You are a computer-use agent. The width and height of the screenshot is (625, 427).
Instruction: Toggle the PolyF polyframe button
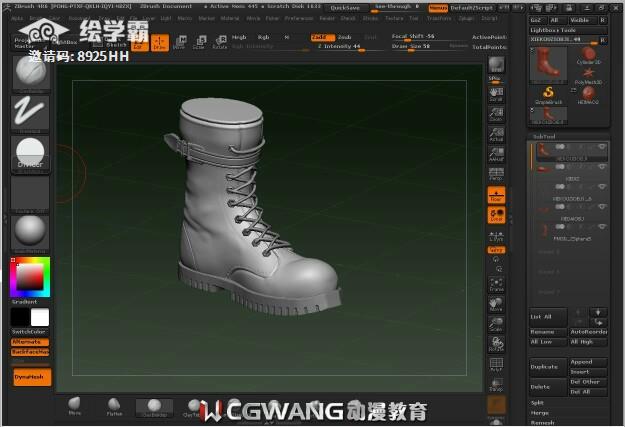496,365
